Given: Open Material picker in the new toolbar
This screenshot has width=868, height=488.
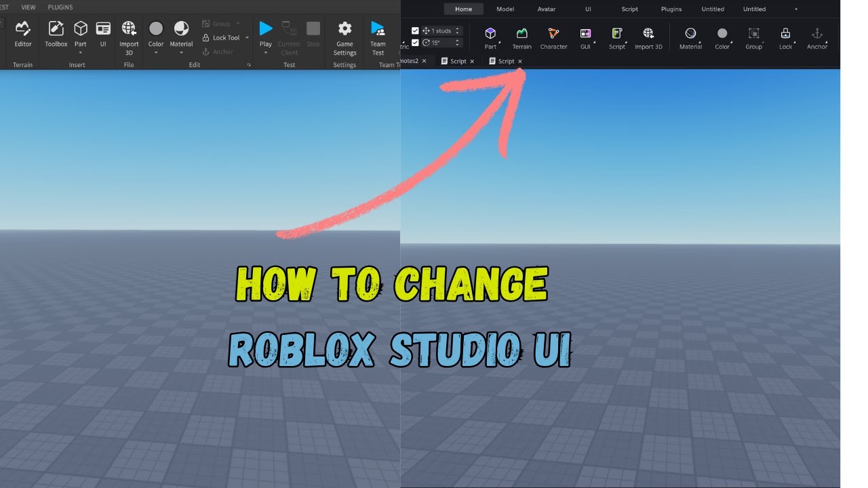Looking at the screenshot, I should [x=690, y=33].
